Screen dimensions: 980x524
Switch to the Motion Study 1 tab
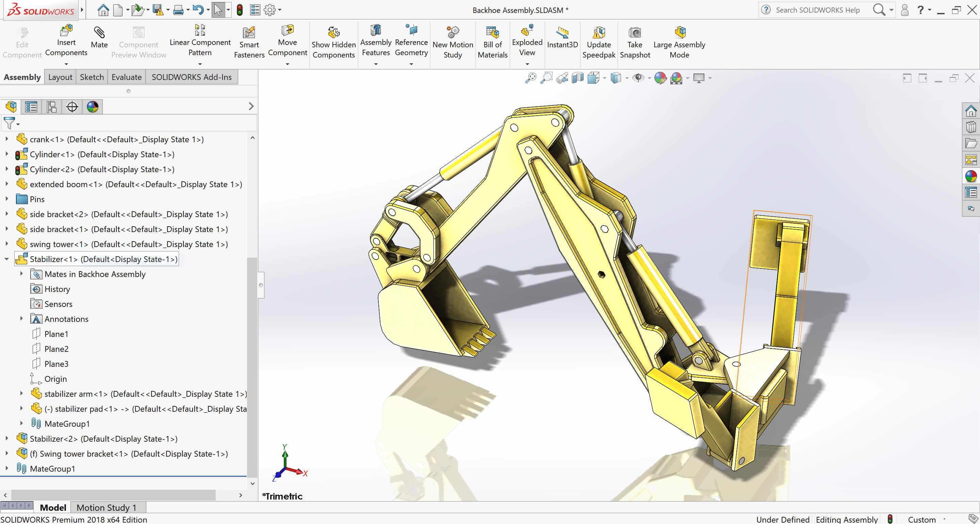107,507
